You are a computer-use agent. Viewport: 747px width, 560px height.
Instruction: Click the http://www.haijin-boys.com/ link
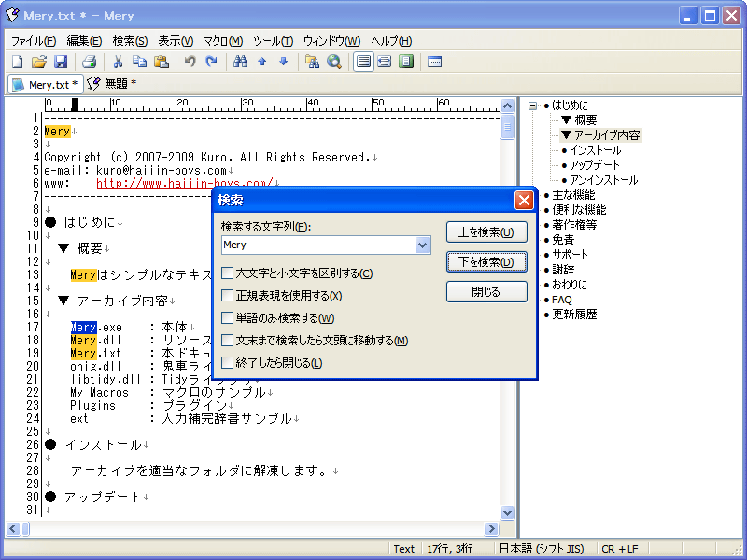tap(184, 183)
